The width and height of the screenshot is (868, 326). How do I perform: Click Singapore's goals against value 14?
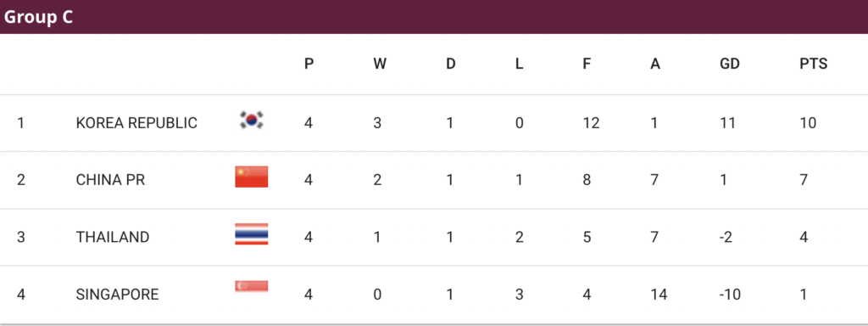(659, 295)
